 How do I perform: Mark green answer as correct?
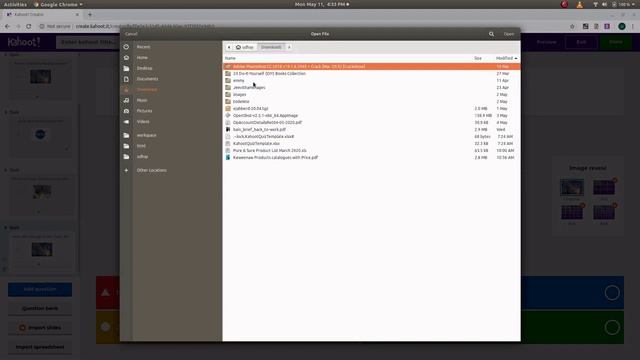(612, 327)
